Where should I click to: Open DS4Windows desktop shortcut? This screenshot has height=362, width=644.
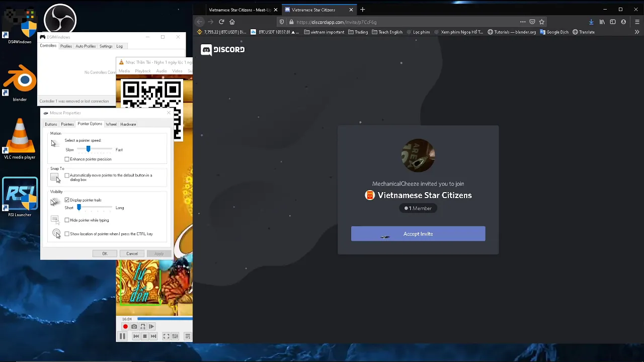[20, 25]
